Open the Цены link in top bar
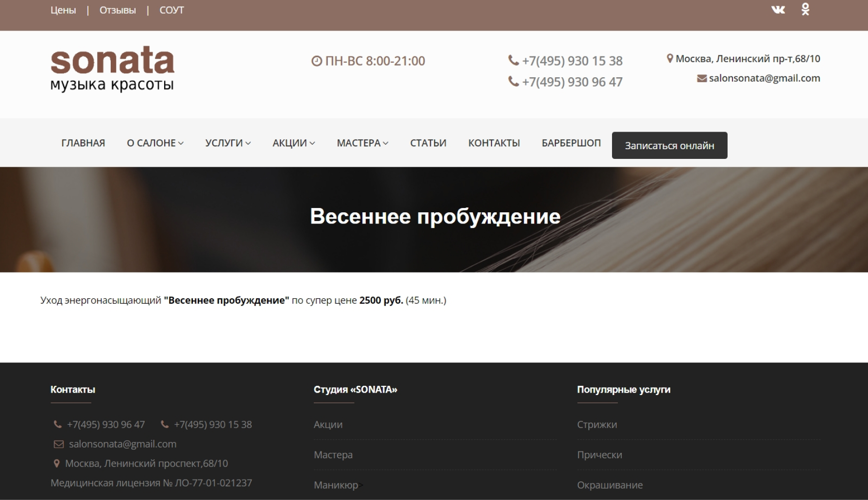 click(63, 10)
